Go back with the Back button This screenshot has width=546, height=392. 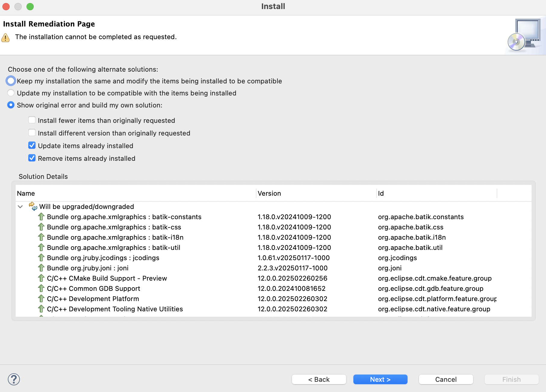click(x=319, y=379)
